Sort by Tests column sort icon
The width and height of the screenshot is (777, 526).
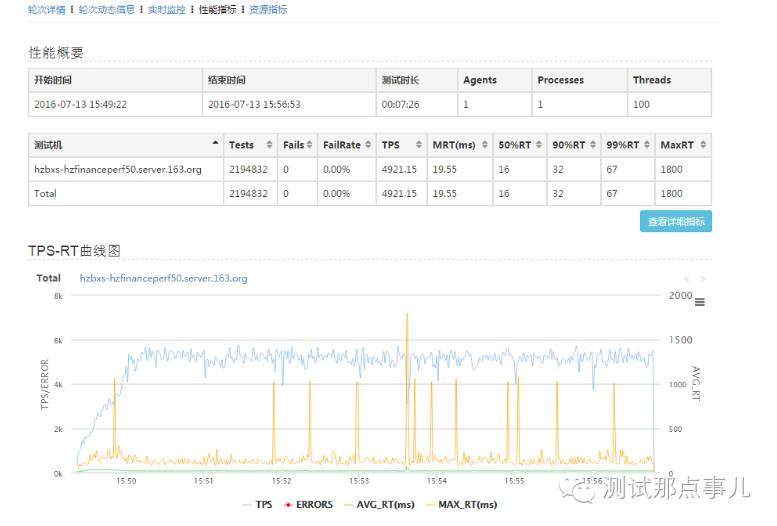[x=269, y=144]
